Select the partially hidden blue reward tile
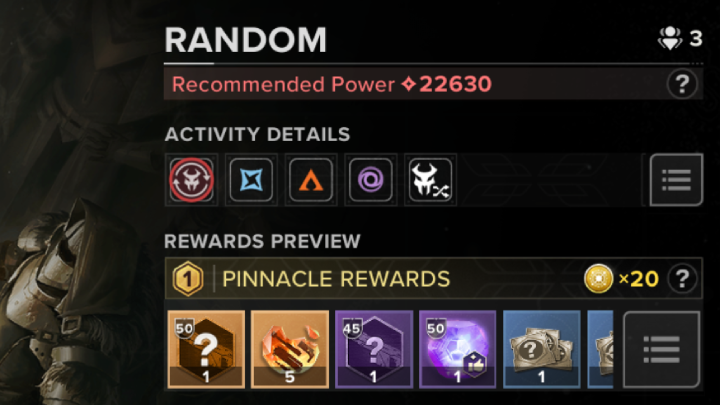The width and height of the screenshot is (720, 405). (600, 349)
